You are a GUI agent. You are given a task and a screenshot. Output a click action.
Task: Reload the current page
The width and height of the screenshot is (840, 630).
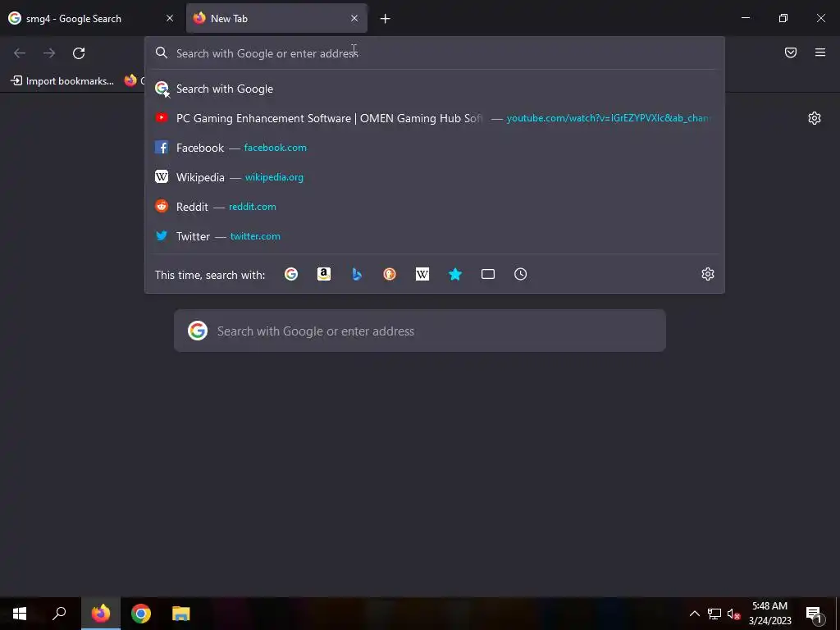[x=79, y=53]
